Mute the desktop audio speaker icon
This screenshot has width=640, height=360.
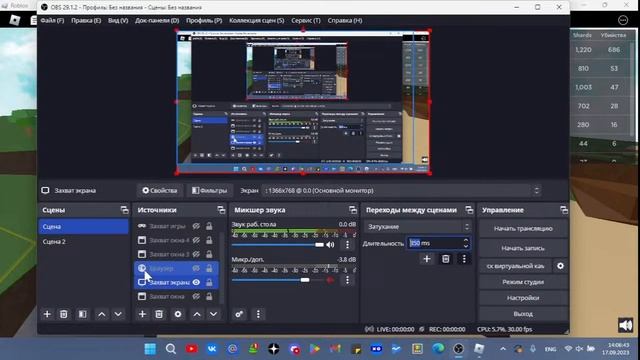330,244
